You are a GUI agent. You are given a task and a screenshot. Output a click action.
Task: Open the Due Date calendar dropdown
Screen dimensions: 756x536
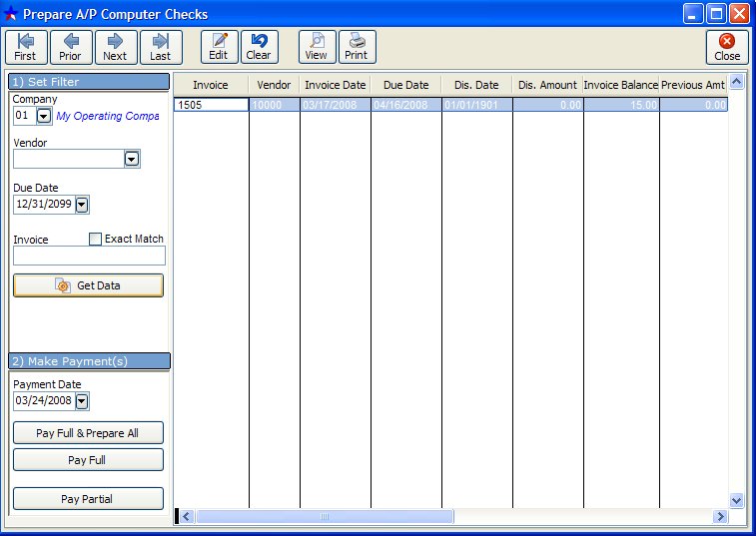pos(82,205)
